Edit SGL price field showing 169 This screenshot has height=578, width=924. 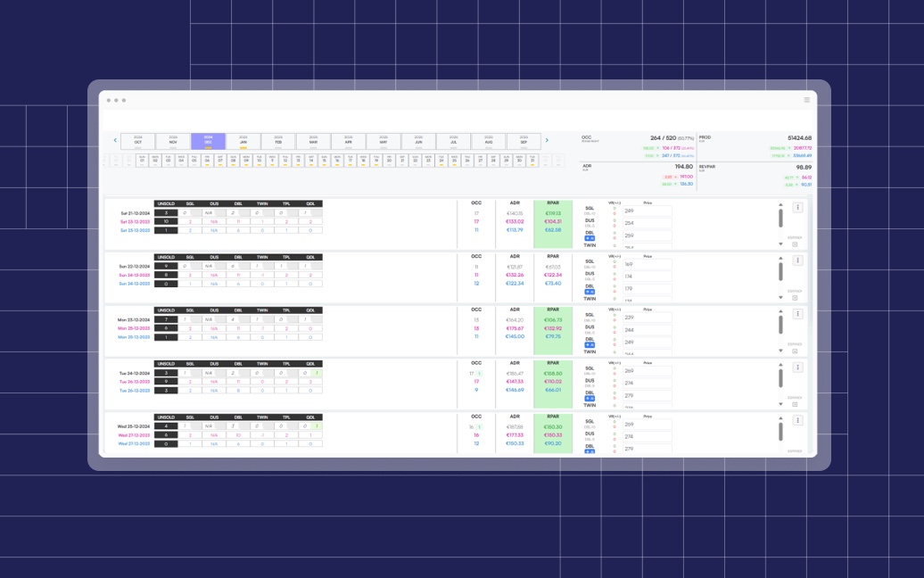(x=647, y=264)
